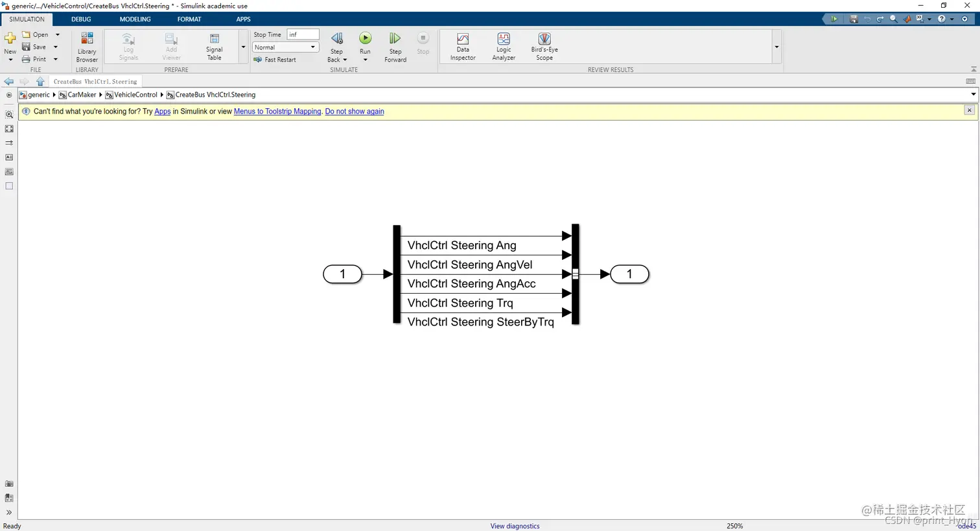The image size is (980, 531).
Task: Click the Fit to View palette icon
Action: pyautogui.click(x=9, y=129)
